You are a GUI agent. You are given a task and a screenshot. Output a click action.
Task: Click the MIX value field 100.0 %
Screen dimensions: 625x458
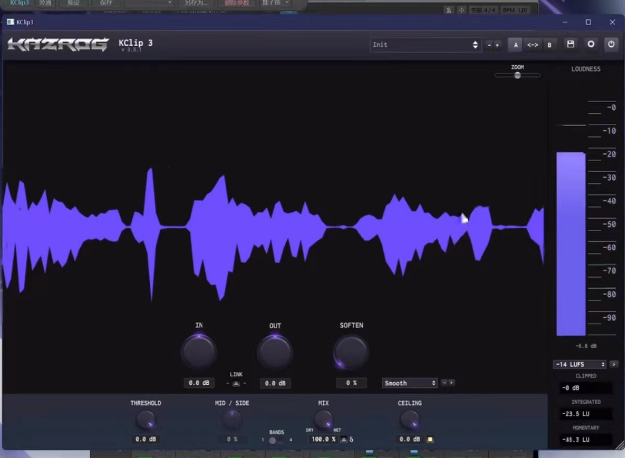(x=323, y=439)
